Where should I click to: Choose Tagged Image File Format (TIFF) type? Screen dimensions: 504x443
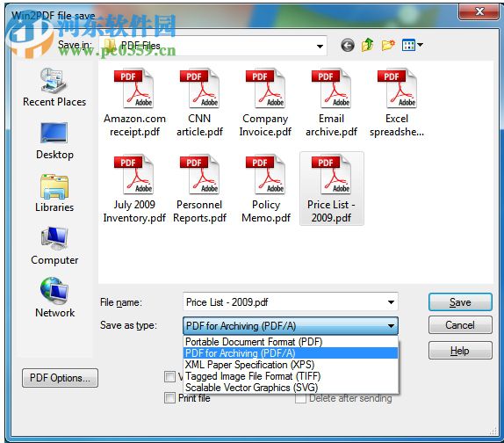tap(291, 376)
